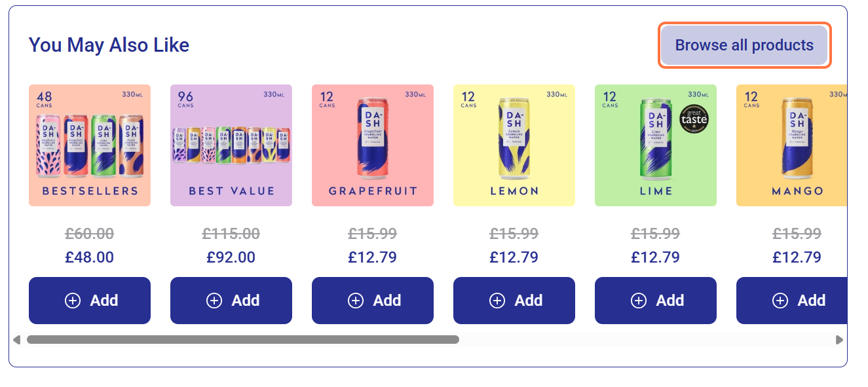The height and width of the screenshot is (387, 868).
Task: View the Grapefruit product thumbnail
Action: pos(373,145)
